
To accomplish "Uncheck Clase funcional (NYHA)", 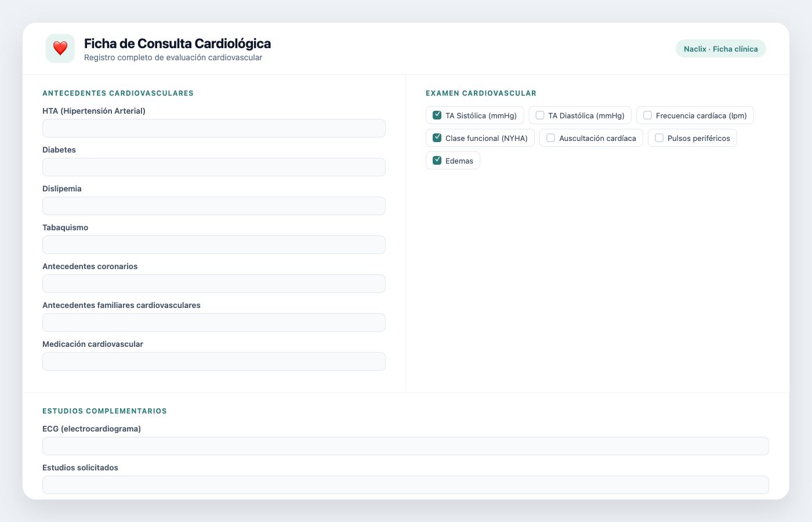I will 437,138.
